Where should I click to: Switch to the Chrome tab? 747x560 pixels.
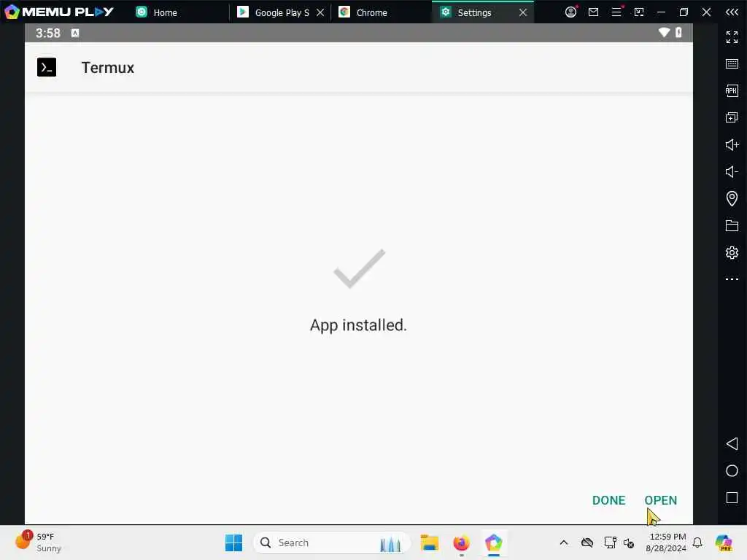[x=371, y=12]
